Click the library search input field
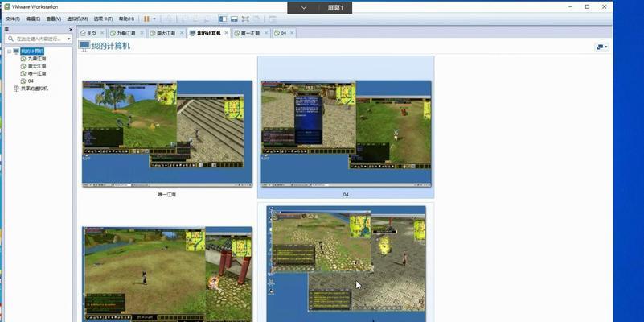This screenshot has height=322, width=644. 40,39
